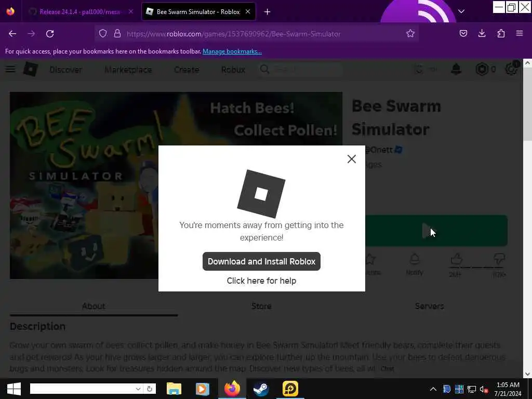Image resolution: width=532 pixels, height=399 pixels.
Task: Open the Click here for help link
Action: pos(261,281)
